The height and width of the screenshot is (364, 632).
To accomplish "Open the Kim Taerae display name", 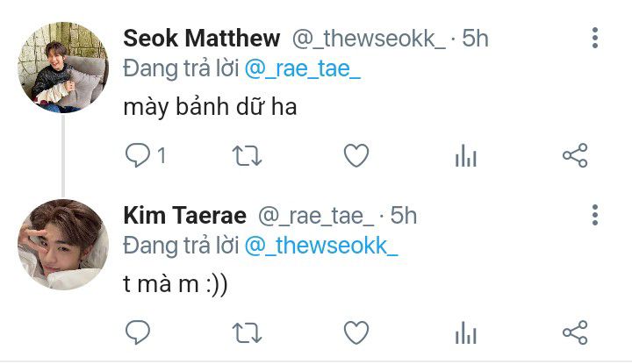I will click(184, 216).
